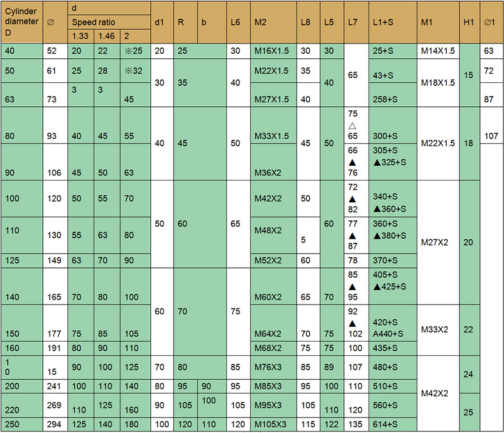The image size is (504, 433).
Task: Click the "1.46" speed ratio subheader
Action: tap(107, 36)
